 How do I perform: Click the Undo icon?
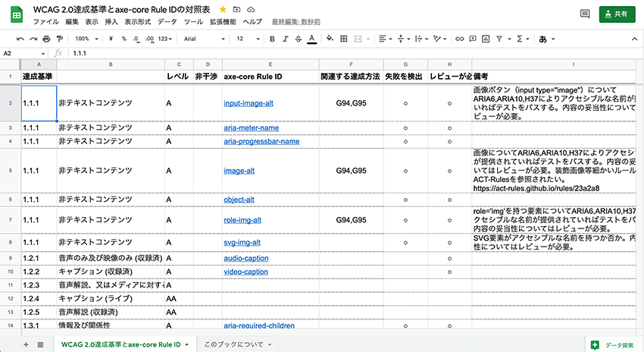coord(20,39)
